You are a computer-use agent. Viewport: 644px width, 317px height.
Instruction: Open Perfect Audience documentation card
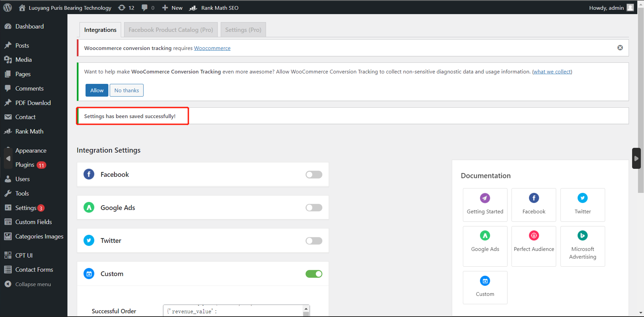pos(534,246)
